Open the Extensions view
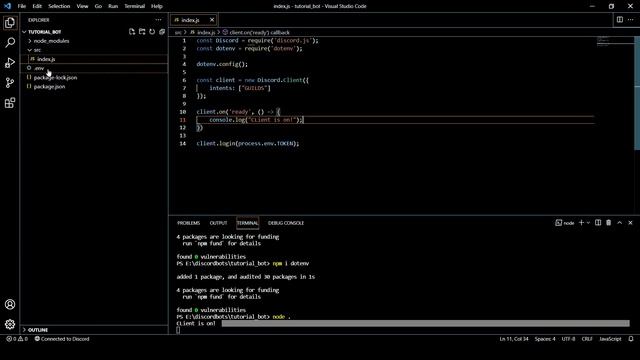 [10, 102]
